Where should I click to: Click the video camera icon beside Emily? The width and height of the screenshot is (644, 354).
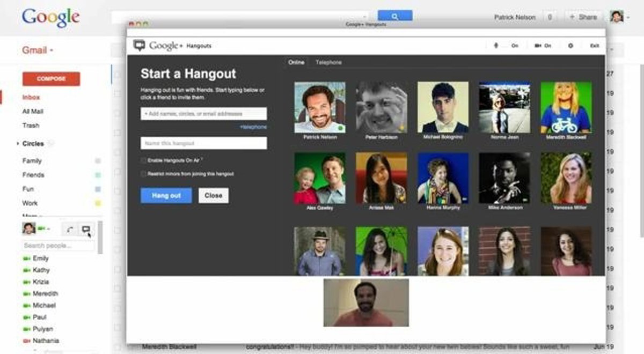click(26, 259)
